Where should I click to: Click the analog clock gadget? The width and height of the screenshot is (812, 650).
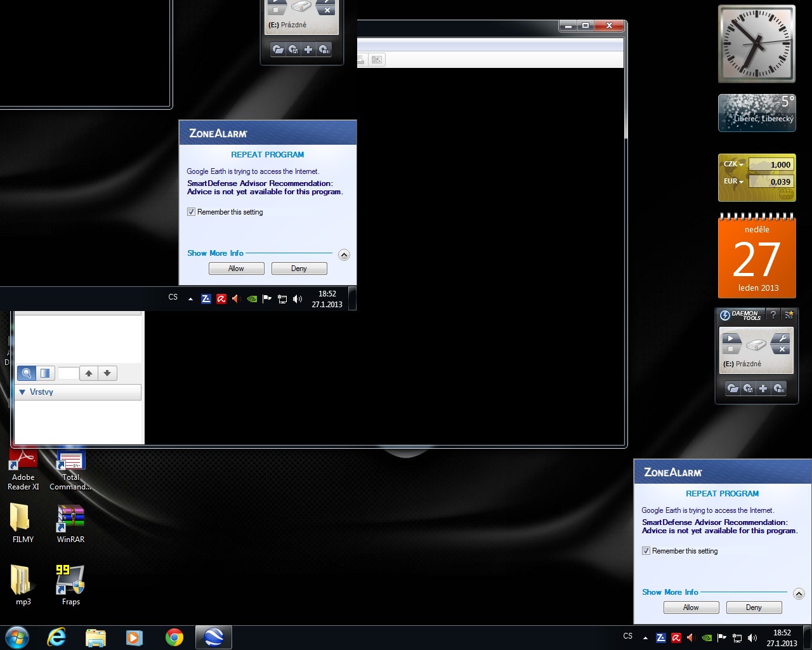click(756, 44)
